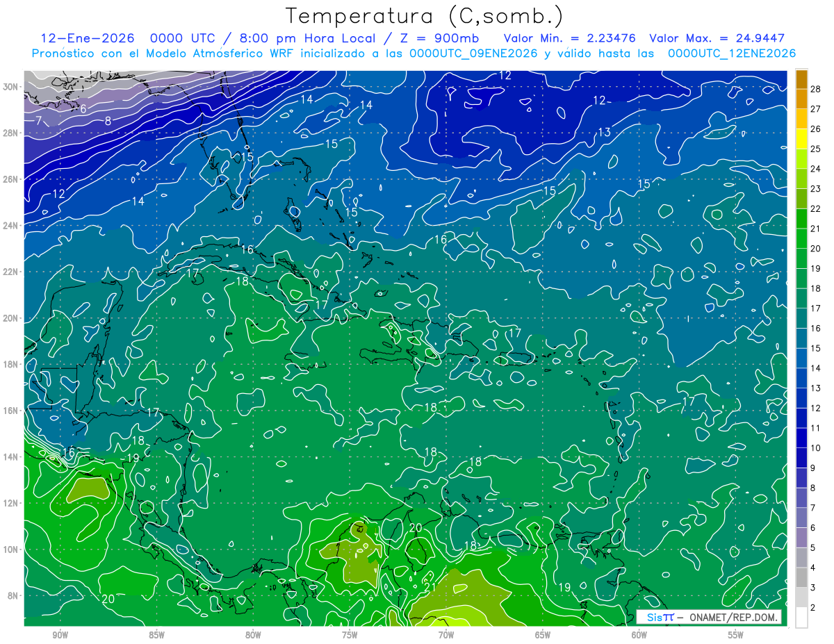834x644 pixels.
Task: Click the color scale value 15
Action: click(815, 348)
